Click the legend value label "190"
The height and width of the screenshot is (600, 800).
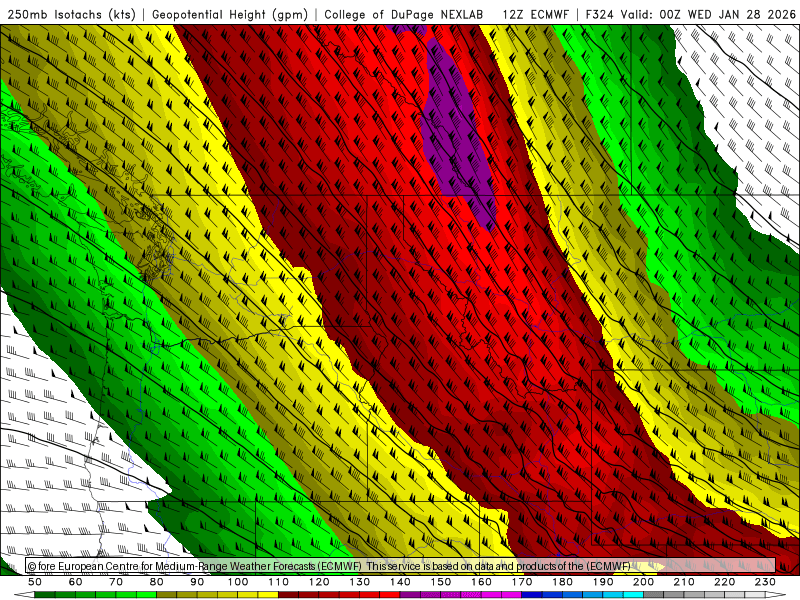[603, 582]
